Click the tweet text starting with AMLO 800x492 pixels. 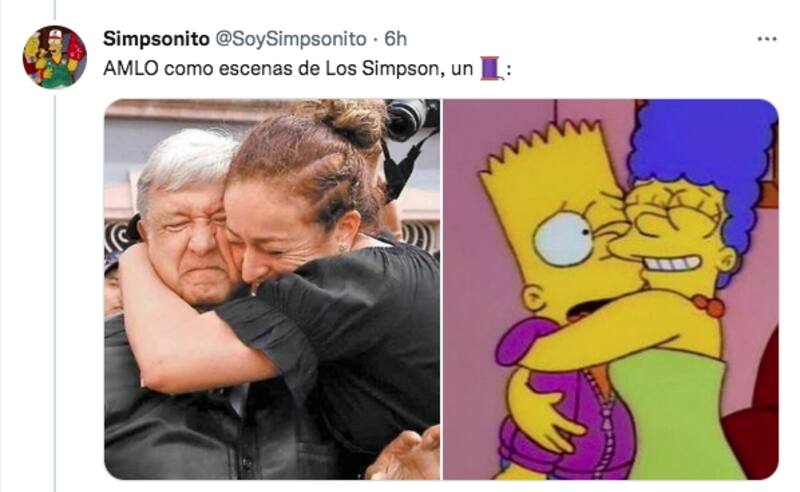pyautogui.click(x=307, y=68)
